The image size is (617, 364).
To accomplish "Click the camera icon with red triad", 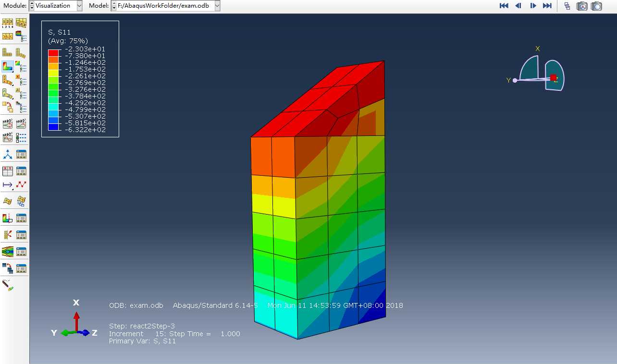I will pyautogui.click(x=582, y=6).
